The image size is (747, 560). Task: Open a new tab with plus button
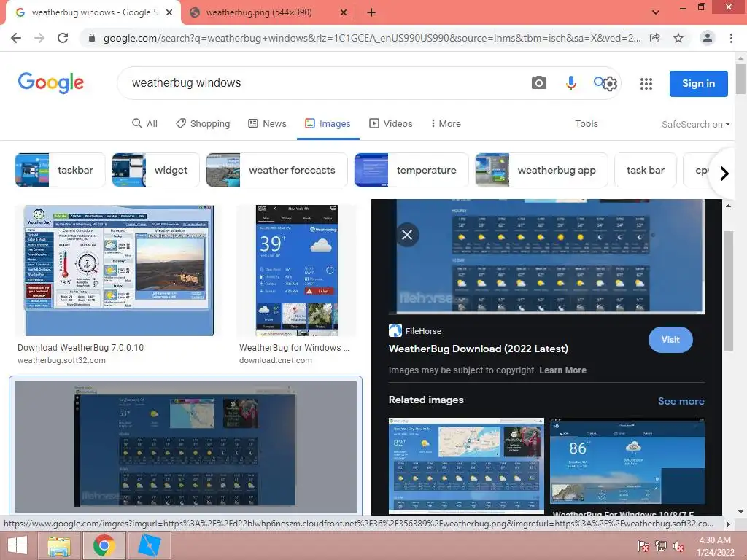[371, 13]
